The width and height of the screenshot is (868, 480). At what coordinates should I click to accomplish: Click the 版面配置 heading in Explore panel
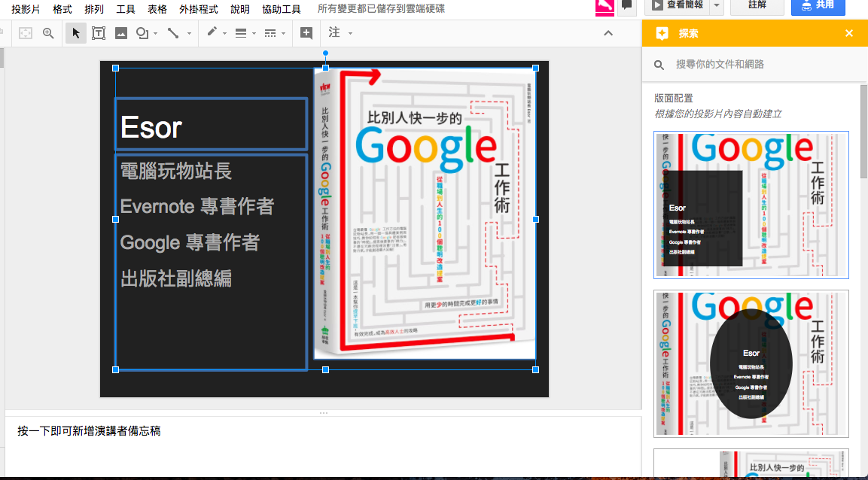tap(674, 98)
